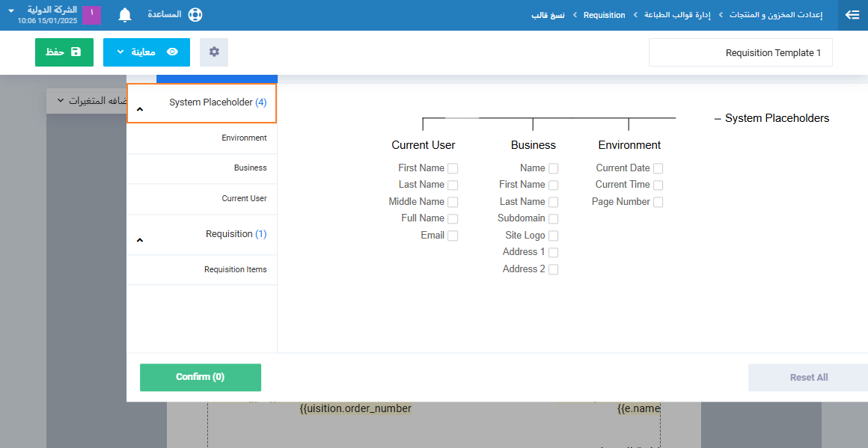Check the Site Logo checkbox
Viewport: 868px width, 448px height.
pyautogui.click(x=553, y=236)
